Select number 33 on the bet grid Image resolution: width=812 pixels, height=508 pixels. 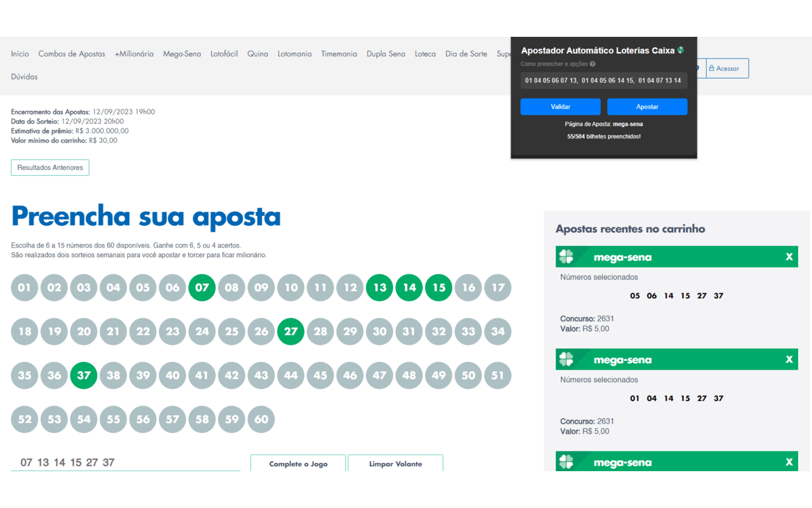coord(468,331)
